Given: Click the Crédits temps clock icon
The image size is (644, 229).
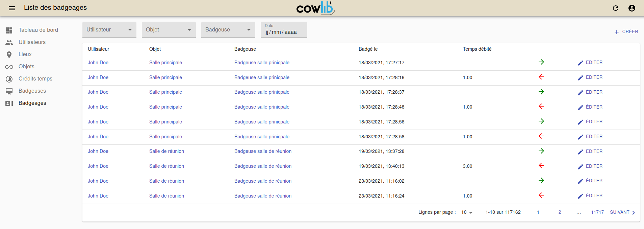Looking at the screenshot, I should pyautogui.click(x=9, y=79).
